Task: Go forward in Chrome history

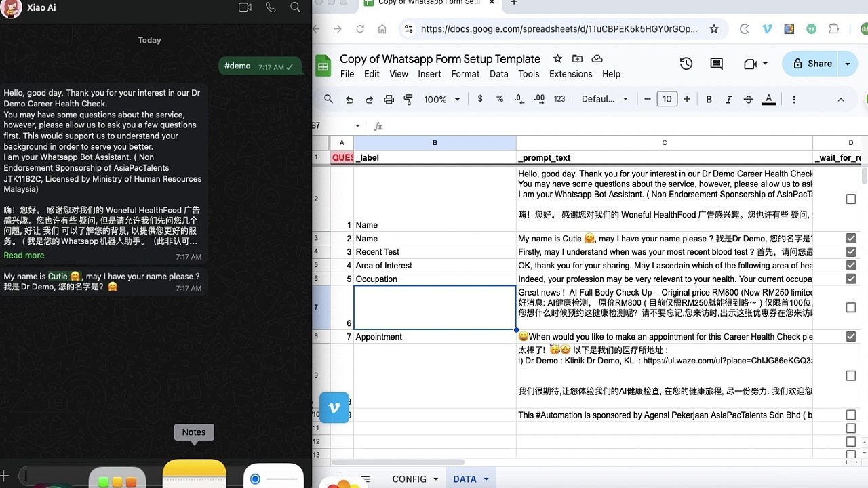Action: point(338,29)
